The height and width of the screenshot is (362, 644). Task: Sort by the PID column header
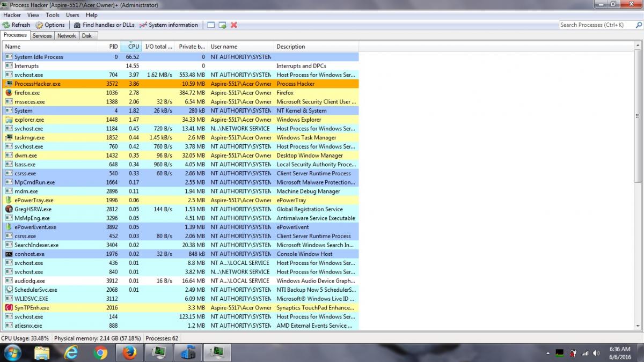(109, 47)
